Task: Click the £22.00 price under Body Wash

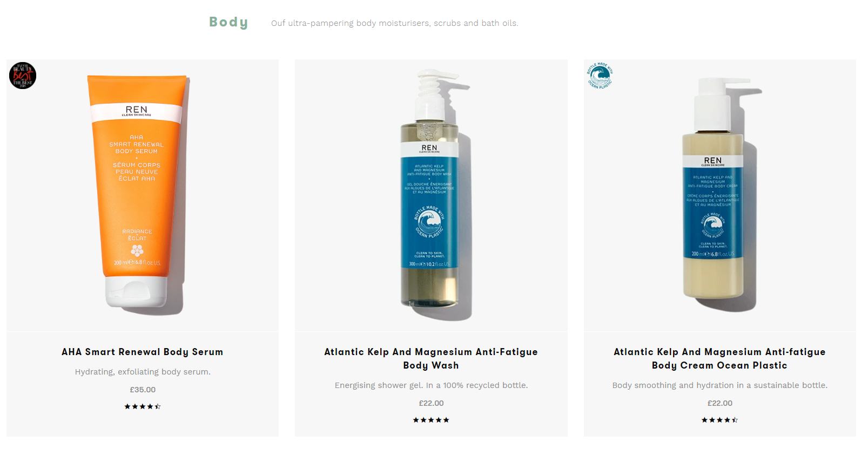Action: pyautogui.click(x=431, y=403)
